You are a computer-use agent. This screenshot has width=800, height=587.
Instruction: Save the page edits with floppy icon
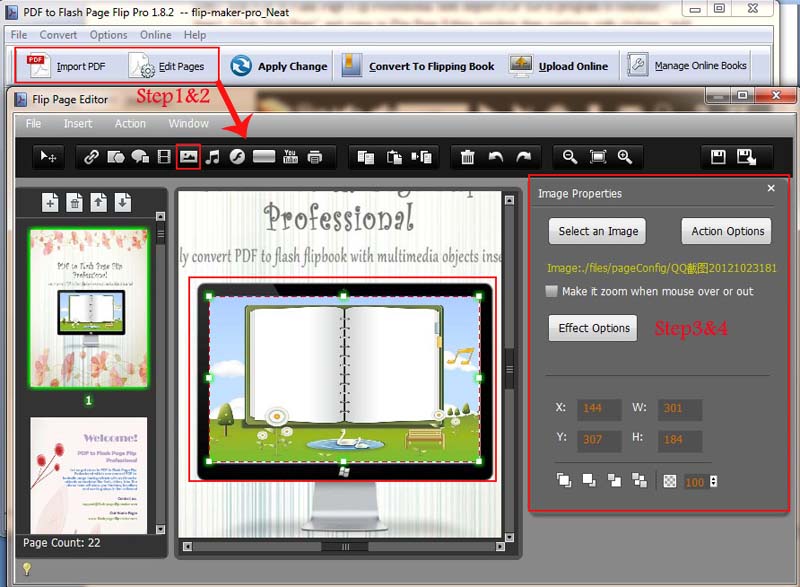[718, 157]
